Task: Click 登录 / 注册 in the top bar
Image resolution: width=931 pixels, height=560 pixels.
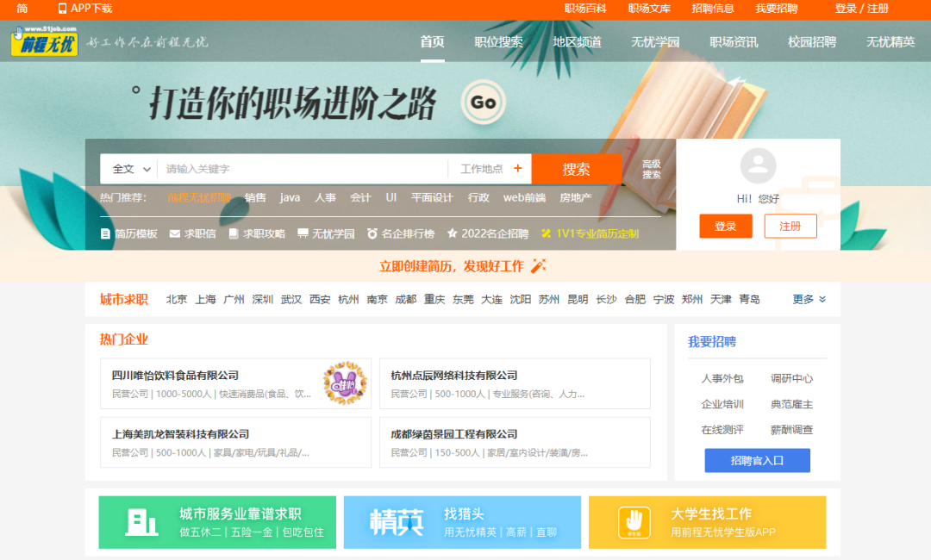Action: [x=861, y=9]
